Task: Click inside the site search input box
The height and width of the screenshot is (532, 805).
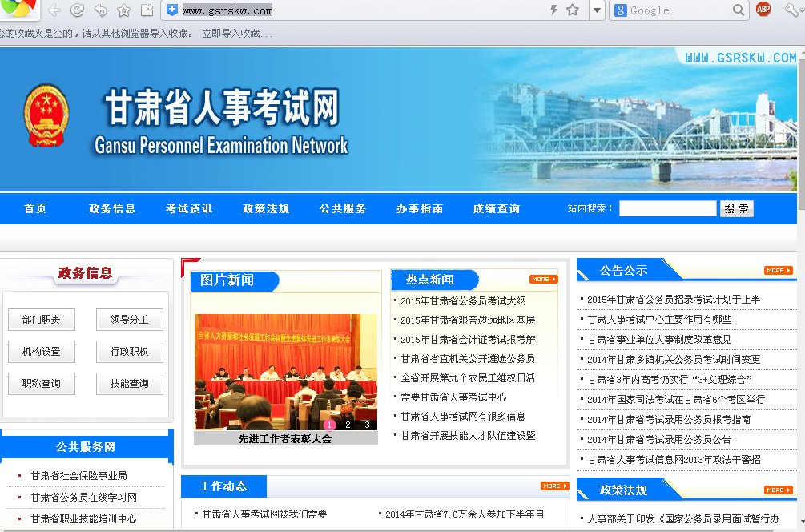Action: (x=667, y=208)
